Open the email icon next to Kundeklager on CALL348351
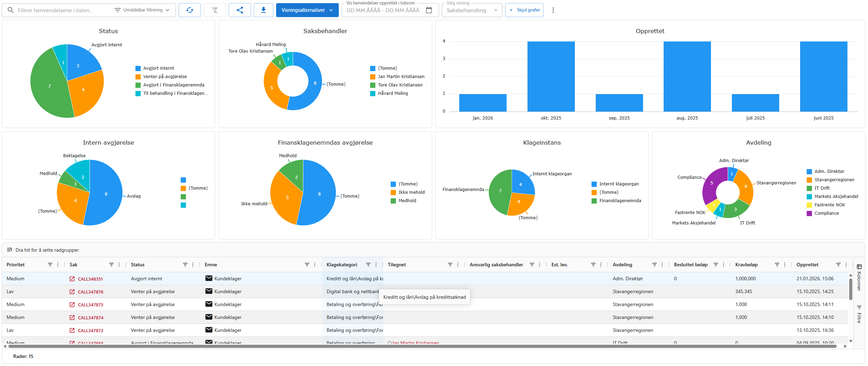Viewport: 868px width, 366px height. pos(208,278)
